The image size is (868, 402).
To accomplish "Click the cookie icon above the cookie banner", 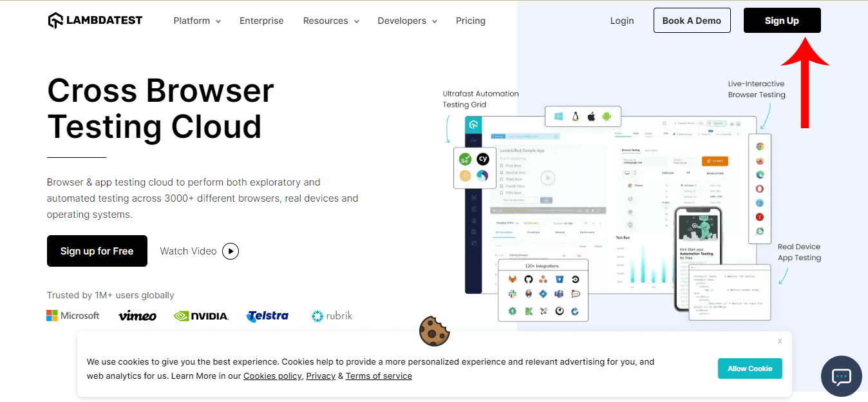I will (x=434, y=331).
